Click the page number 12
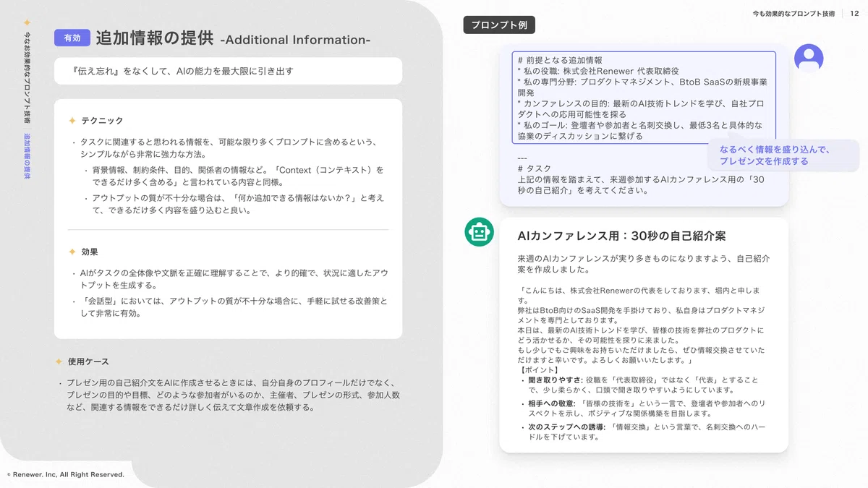 [855, 13]
